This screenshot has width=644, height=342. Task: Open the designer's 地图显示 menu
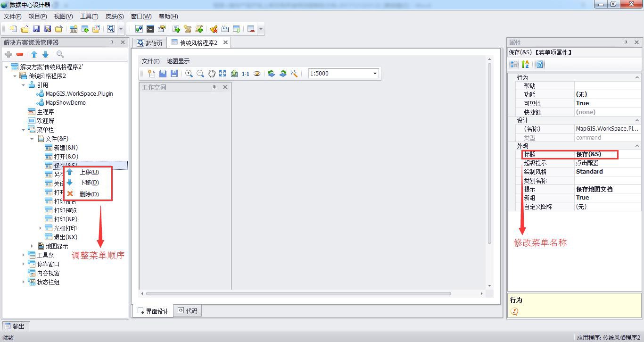click(x=178, y=61)
